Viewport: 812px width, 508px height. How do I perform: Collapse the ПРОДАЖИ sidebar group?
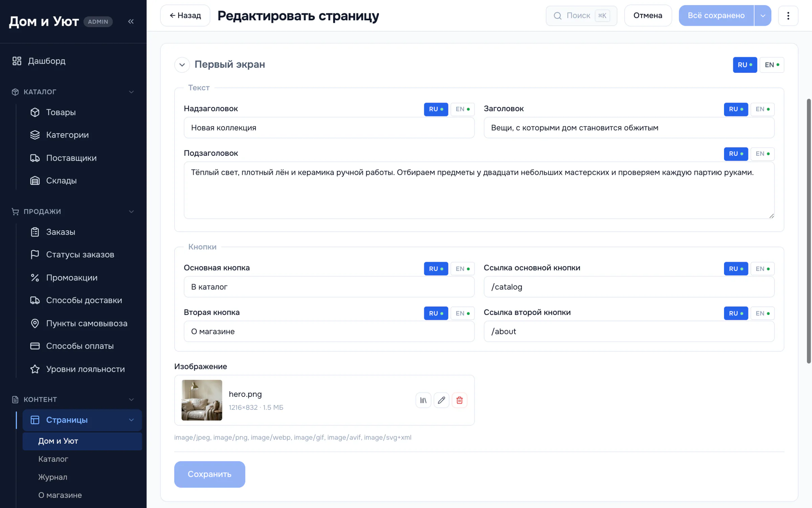tap(131, 212)
